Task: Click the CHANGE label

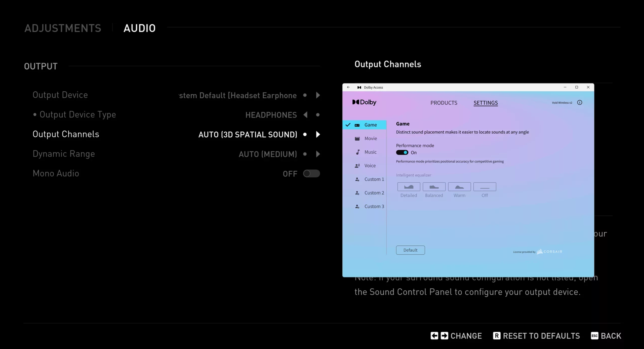Action: coord(466,336)
